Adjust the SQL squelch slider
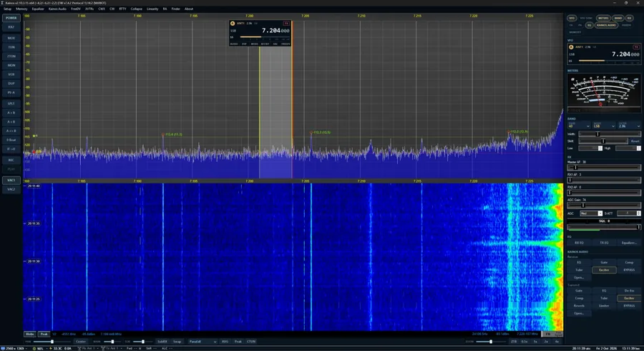Image resolution: width=644 pixels, height=351 pixels. coord(604,227)
